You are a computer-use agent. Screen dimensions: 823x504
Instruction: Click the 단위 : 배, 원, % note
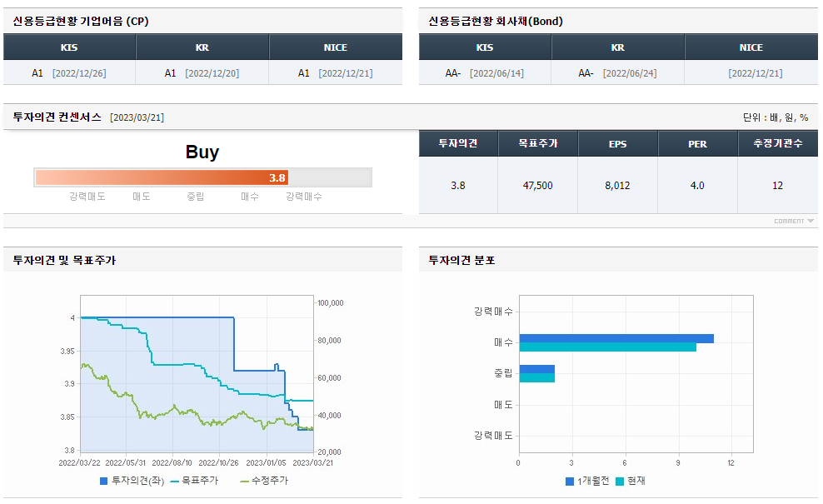coord(776,117)
